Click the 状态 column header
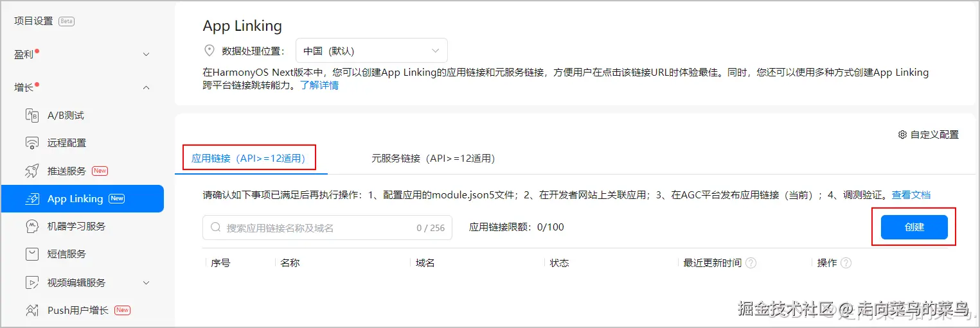 point(559,263)
